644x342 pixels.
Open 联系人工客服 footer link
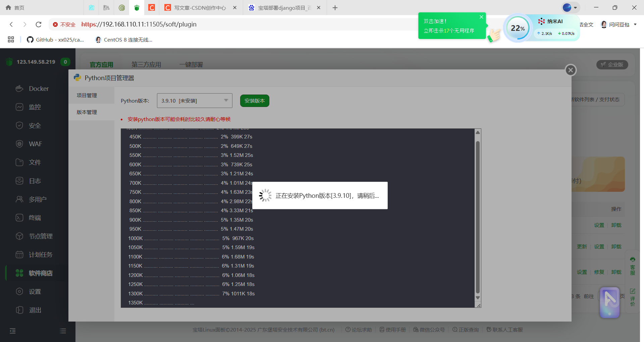pos(505,330)
